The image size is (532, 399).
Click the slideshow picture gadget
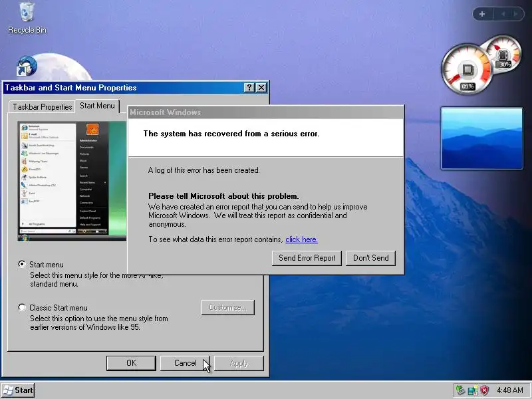pyautogui.click(x=481, y=138)
